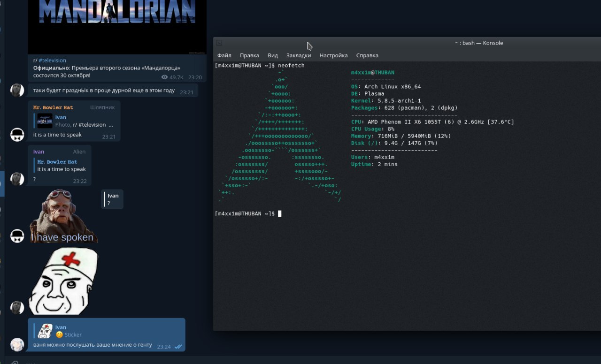Click Ivan's avatar beside 'таки будет праздник' message
Image resolution: width=601 pixels, height=364 pixels.
pos(17,90)
